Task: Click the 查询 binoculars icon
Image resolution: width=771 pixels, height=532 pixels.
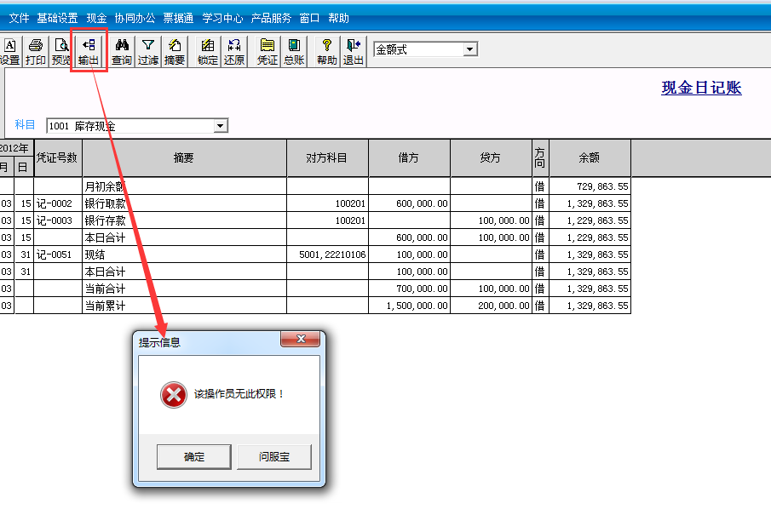Action: [x=122, y=51]
